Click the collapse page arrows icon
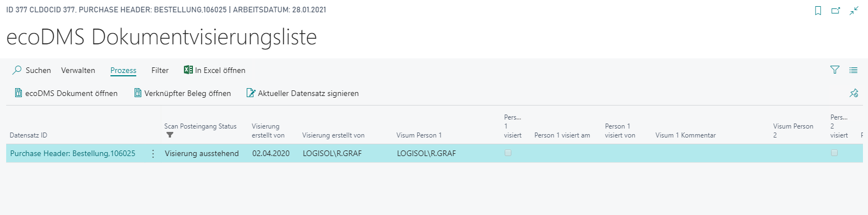The height and width of the screenshot is (215, 868). tap(854, 11)
